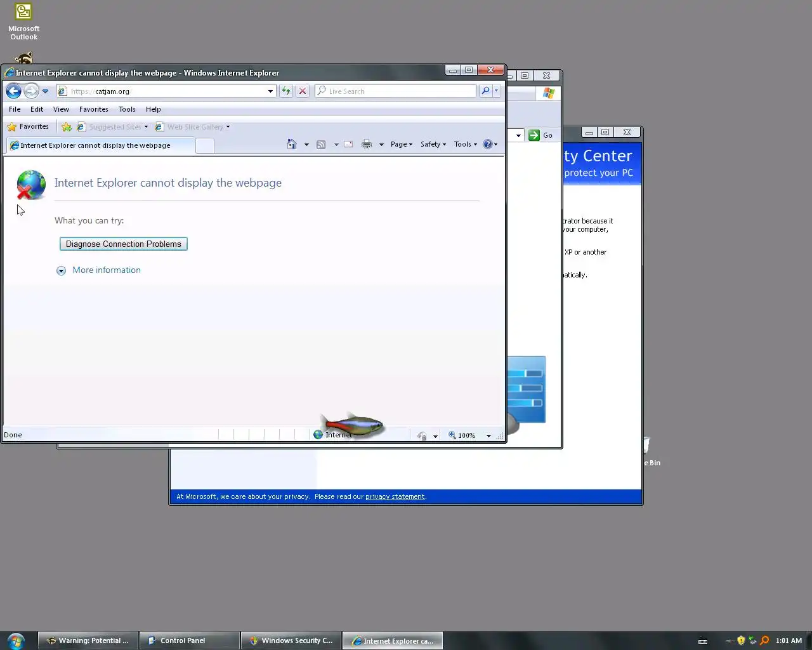Image resolution: width=812 pixels, height=650 pixels.
Task: Click the Back navigation arrow button
Action: pos(13,91)
